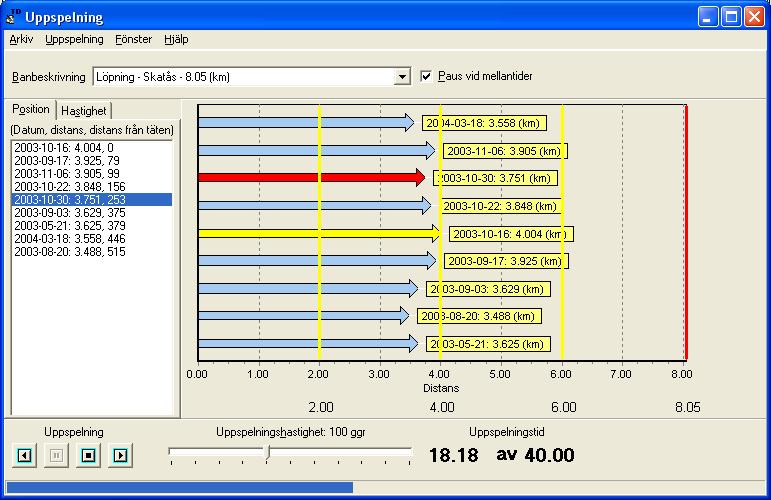Select list row 2003-10-16: 4.004, 0
Screen dimensions: 771x500
click(x=92, y=147)
